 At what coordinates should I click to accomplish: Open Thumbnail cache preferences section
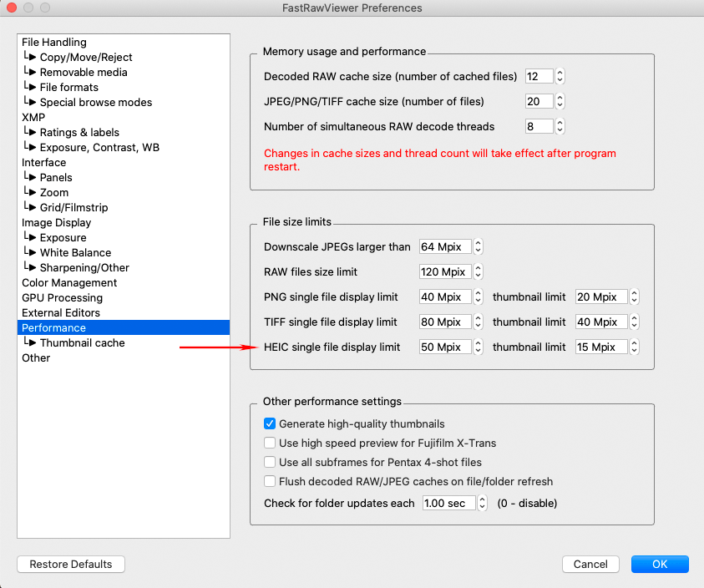(82, 343)
